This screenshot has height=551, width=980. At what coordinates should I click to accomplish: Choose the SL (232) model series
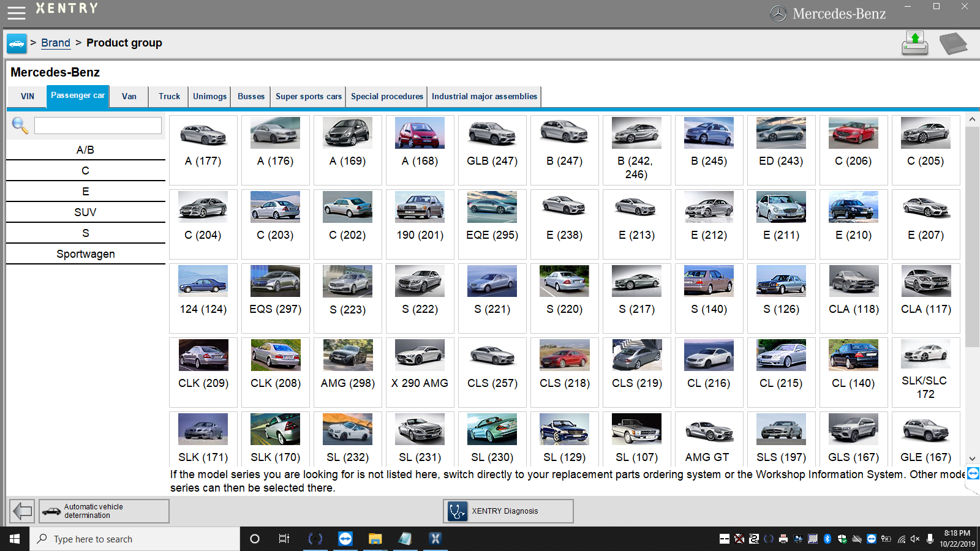click(348, 439)
